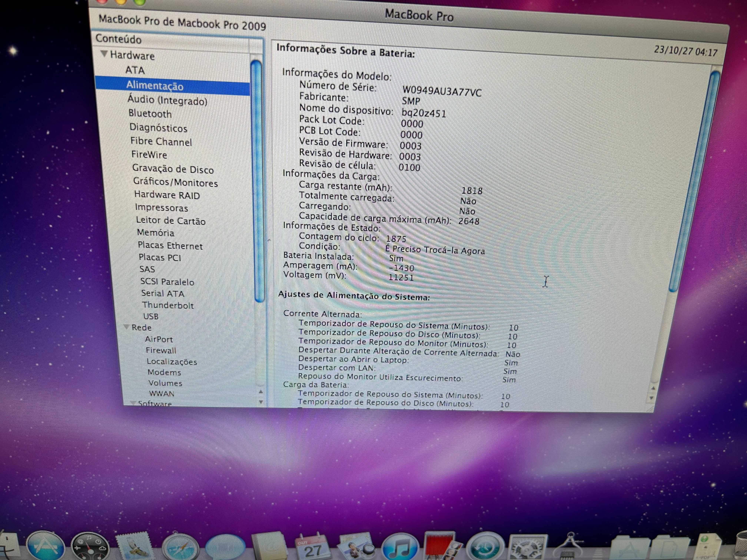747x560 pixels.
Task: Select Modems under Rede
Action: [164, 372]
